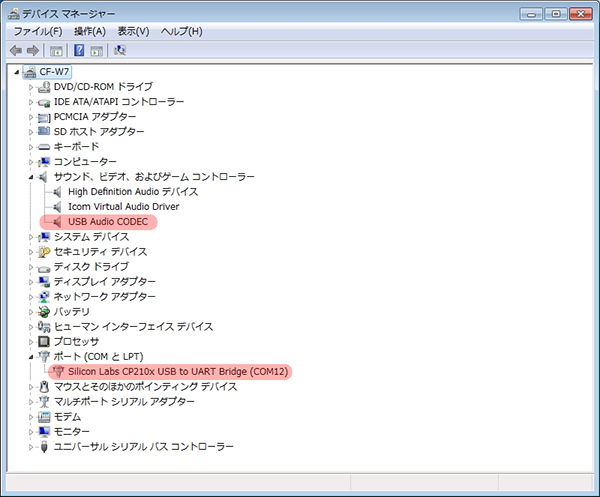Collapse the CF-W7 root node

(x=16, y=72)
